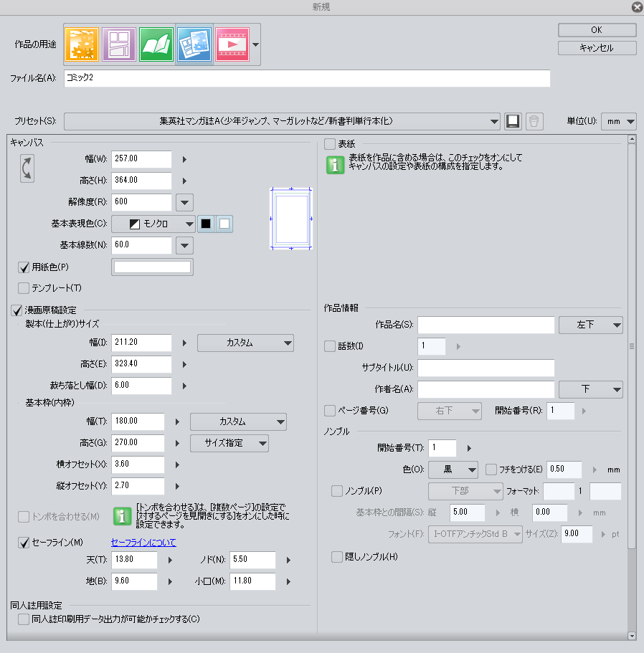Open the slider arrow next to 地(B)
The width and height of the screenshot is (644, 653).
[x=171, y=581]
